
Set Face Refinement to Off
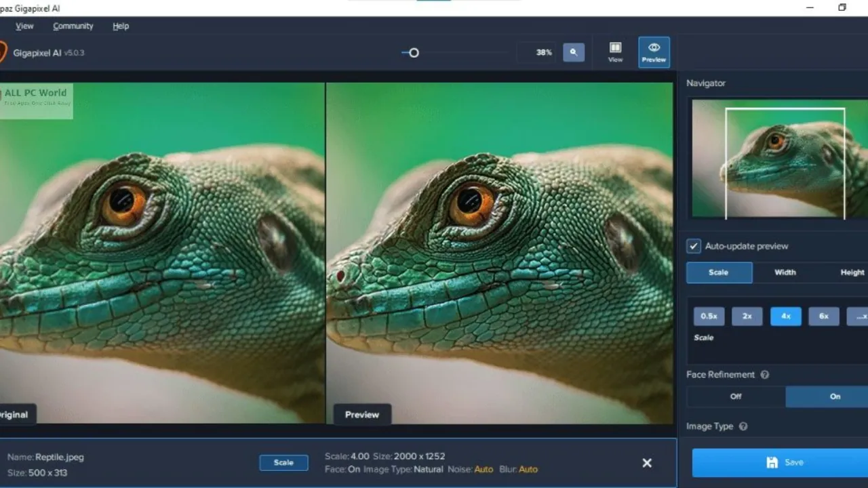point(736,396)
